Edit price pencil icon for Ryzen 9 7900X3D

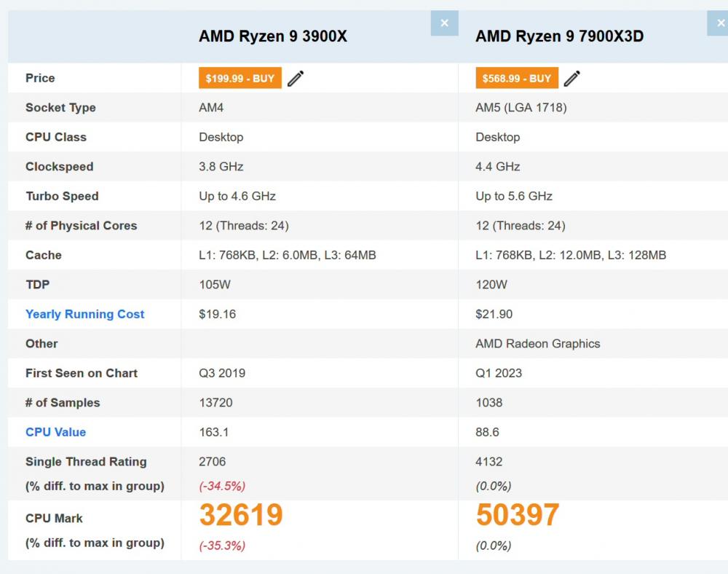point(572,79)
